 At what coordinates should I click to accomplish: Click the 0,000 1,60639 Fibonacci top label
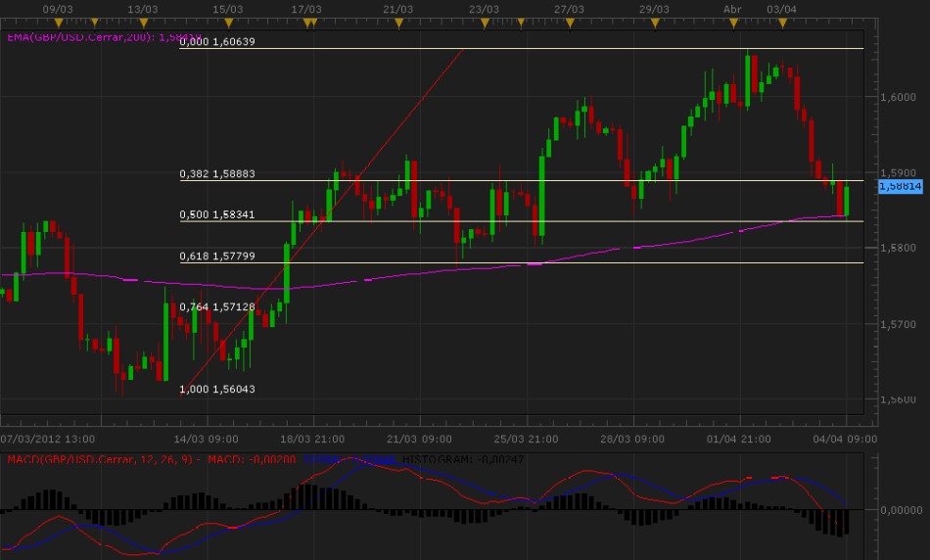pyautogui.click(x=216, y=42)
